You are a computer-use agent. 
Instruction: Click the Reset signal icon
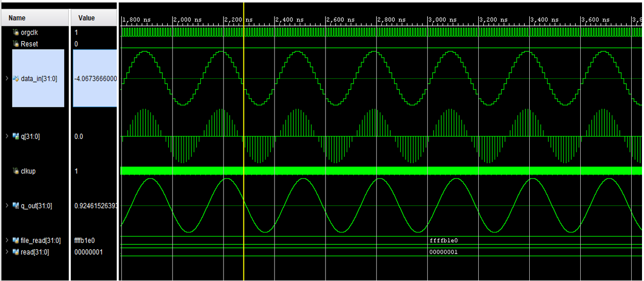tap(16, 44)
